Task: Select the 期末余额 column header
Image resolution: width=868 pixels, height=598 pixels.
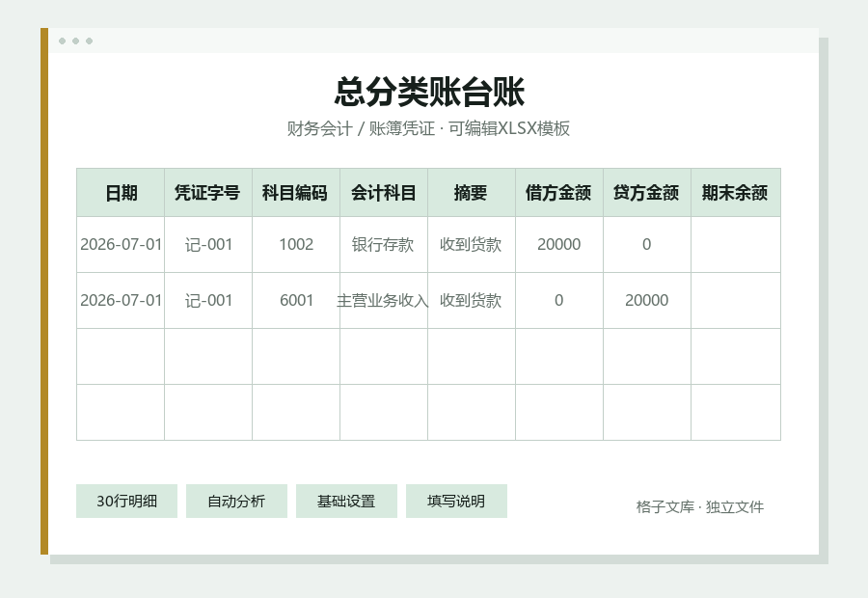Action: click(736, 193)
